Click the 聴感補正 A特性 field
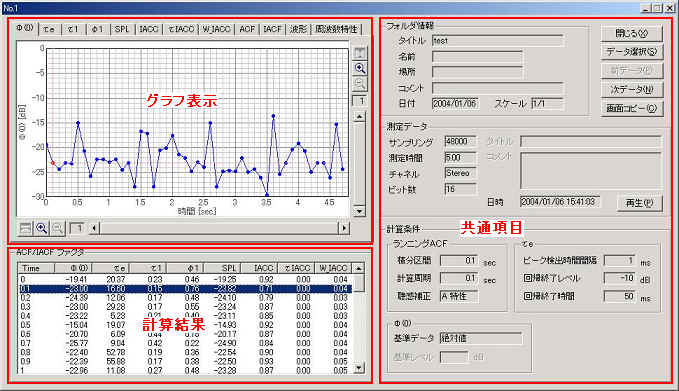 [x=459, y=296]
